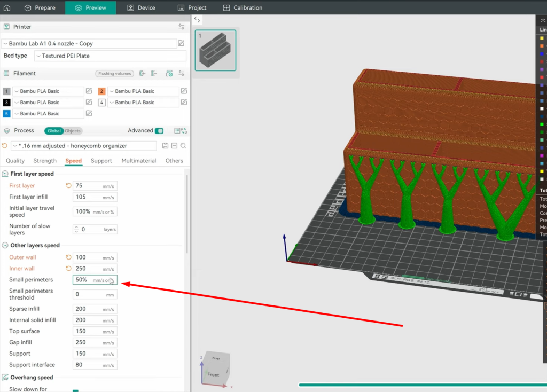The width and height of the screenshot is (547, 392).
Task: Search process settings with magnifier icon
Action: pyautogui.click(x=183, y=146)
